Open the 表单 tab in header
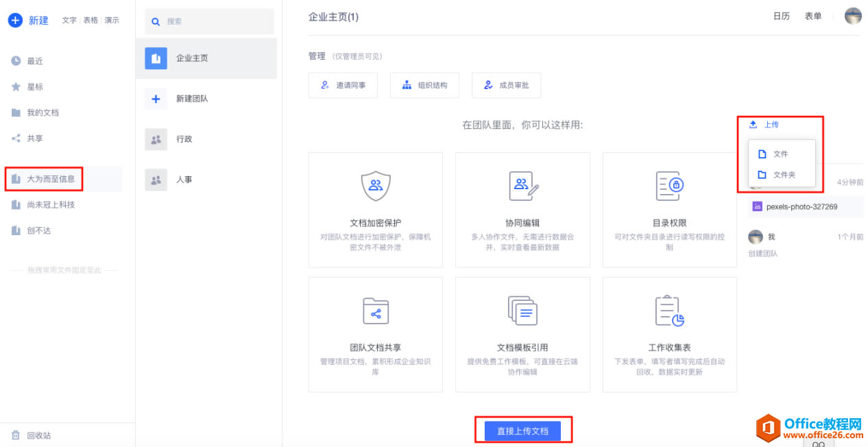868x447 pixels. click(x=813, y=16)
